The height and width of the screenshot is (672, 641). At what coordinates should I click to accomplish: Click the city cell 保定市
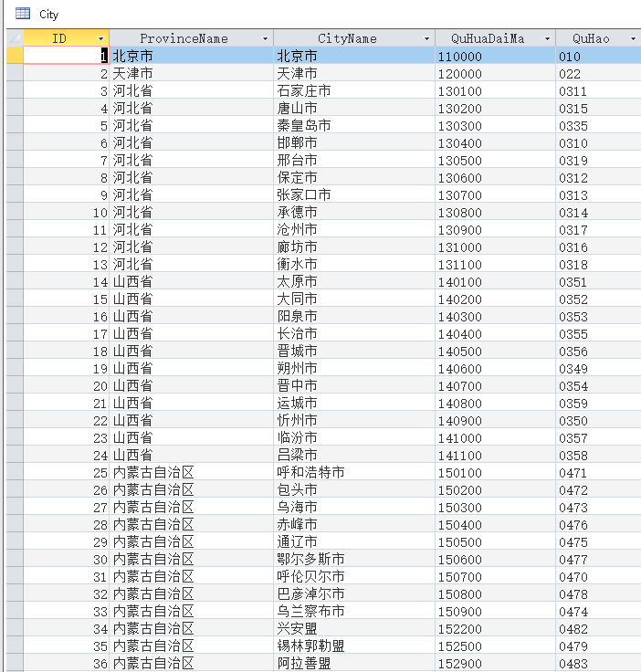[x=354, y=177]
